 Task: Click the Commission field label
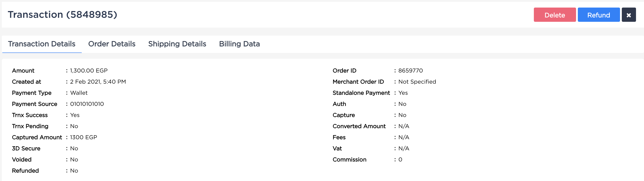pyautogui.click(x=349, y=159)
